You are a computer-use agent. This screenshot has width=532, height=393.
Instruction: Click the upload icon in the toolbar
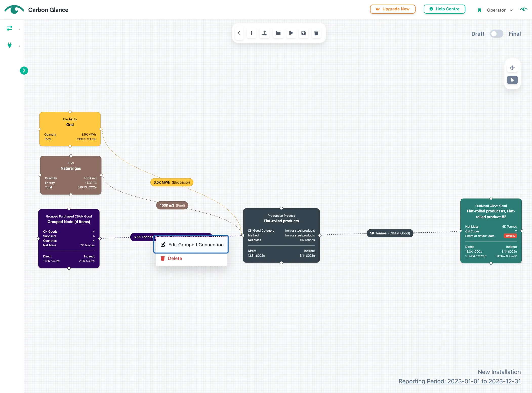coord(264,33)
